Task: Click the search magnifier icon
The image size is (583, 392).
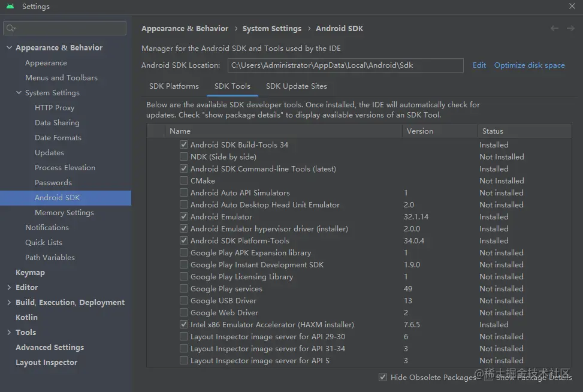Action: (11, 28)
